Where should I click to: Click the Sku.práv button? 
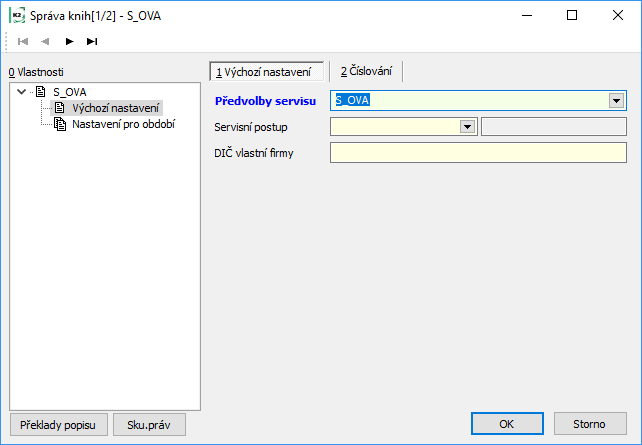coord(149,424)
